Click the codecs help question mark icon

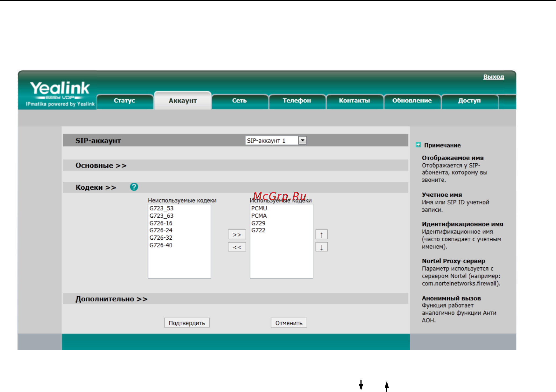(x=134, y=187)
